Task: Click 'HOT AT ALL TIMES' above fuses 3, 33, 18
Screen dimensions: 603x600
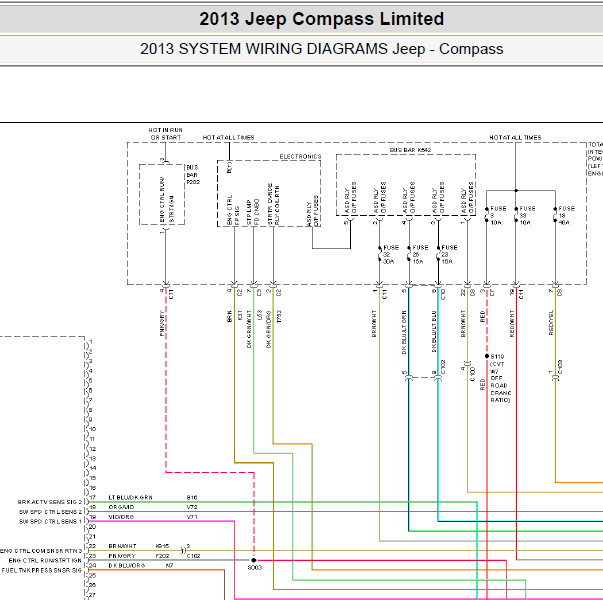Action: click(x=515, y=137)
